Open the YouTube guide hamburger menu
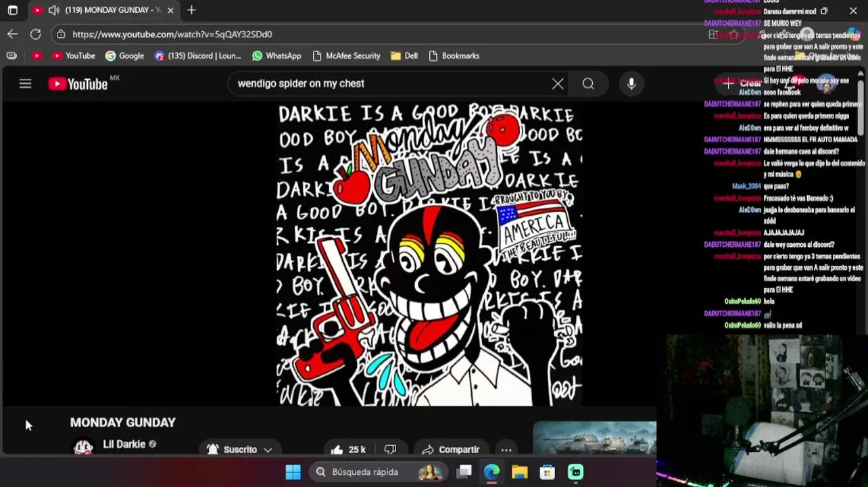This screenshot has width=868, height=487. point(25,84)
